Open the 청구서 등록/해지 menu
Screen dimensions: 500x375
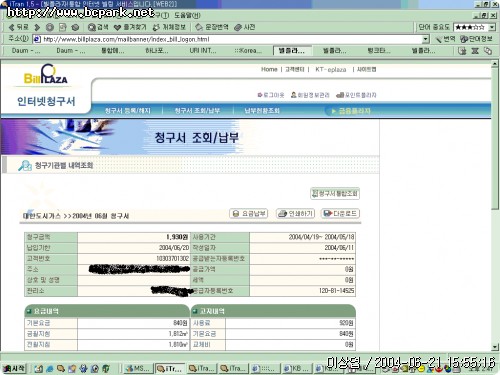click(128, 111)
